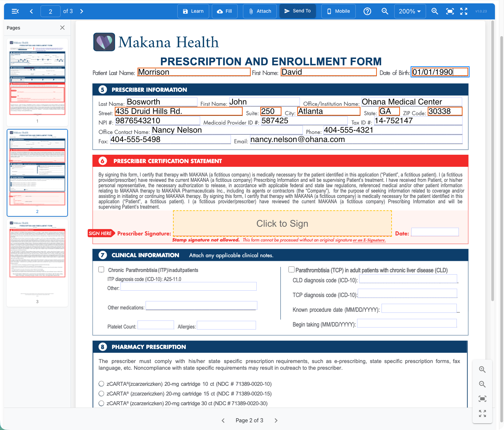Click prescriber Last Name field Bosworth
Viewport: 504px width, 430px height.
[x=162, y=102]
